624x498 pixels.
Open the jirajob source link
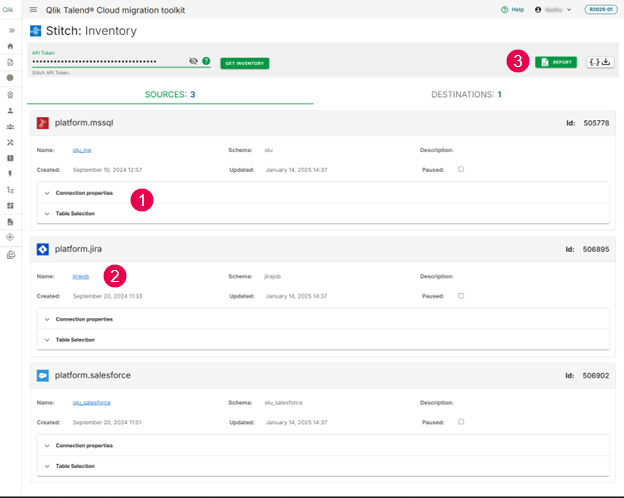[x=81, y=276]
